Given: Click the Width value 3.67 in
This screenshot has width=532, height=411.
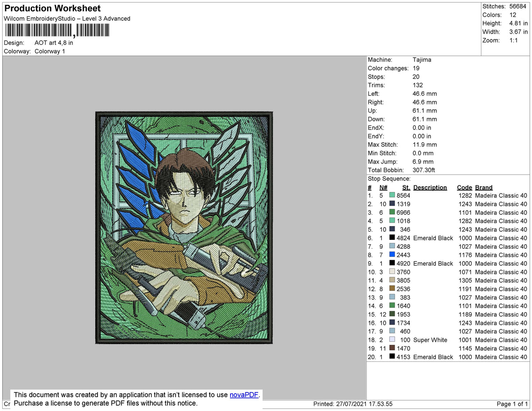Looking at the screenshot, I should click(x=518, y=32).
